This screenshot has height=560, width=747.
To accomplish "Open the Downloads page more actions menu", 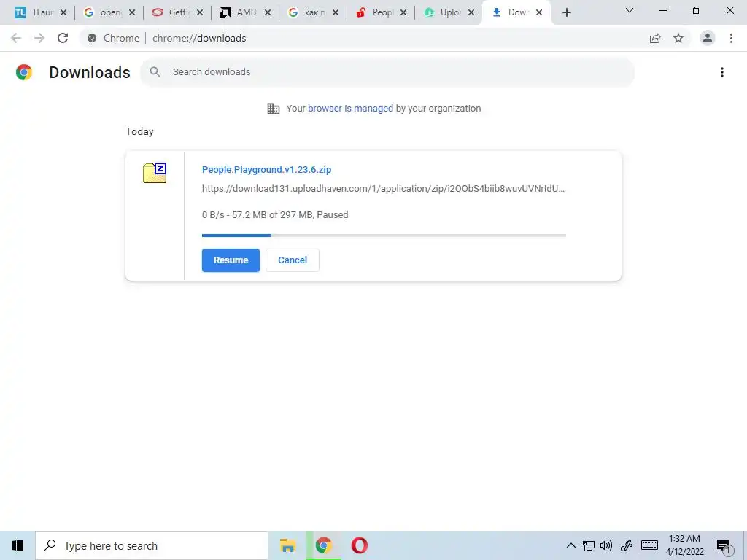I will pos(722,72).
